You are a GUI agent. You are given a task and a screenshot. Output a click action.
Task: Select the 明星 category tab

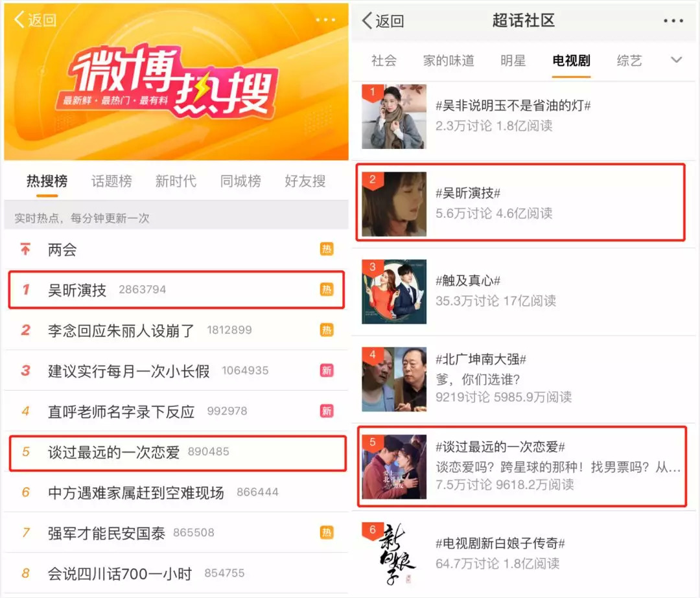(x=513, y=60)
